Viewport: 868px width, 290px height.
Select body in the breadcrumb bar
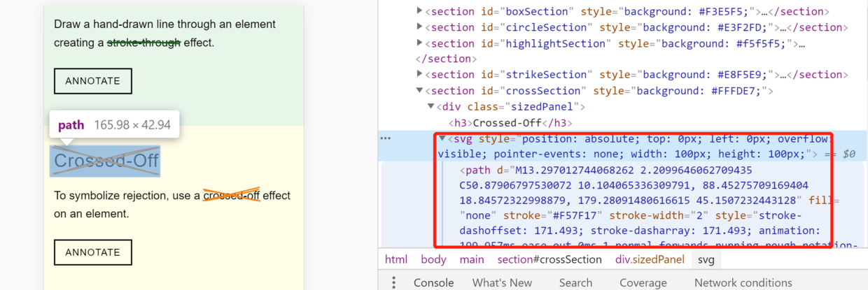pos(433,259)
